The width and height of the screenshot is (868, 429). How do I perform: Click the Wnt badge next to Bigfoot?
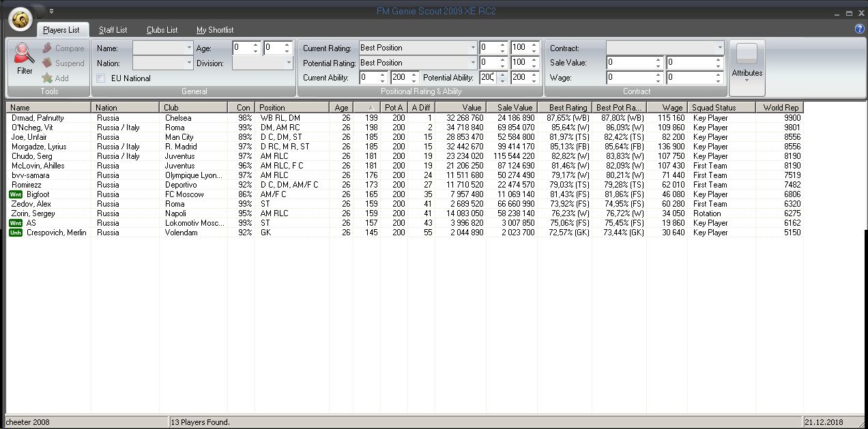[16, 194]
